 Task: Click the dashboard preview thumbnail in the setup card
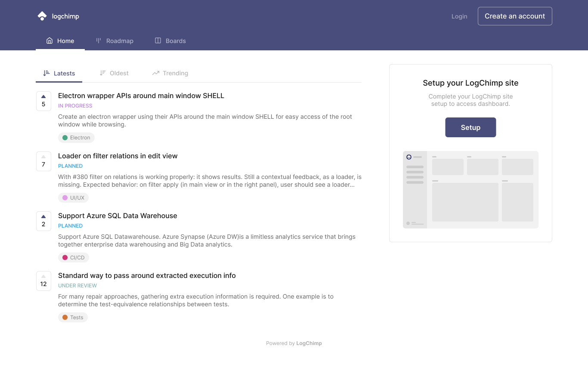tap(470, 189)
